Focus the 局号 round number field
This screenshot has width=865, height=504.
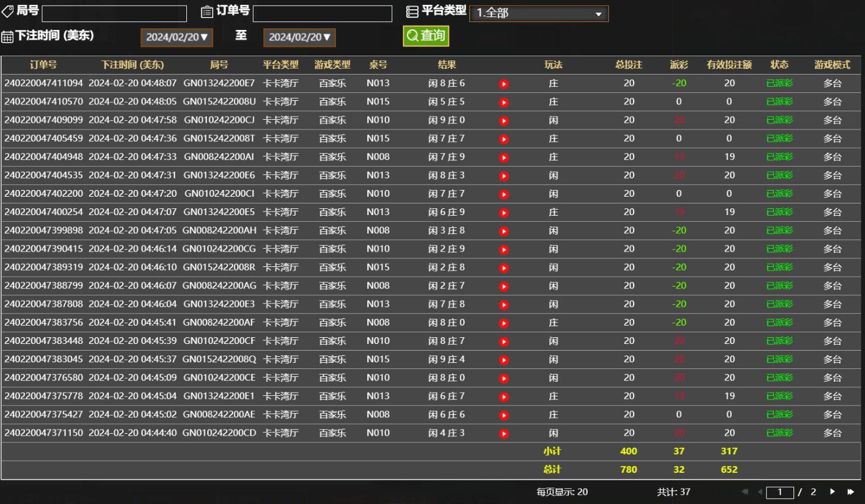pyautogui.click(x=114, y=13)
